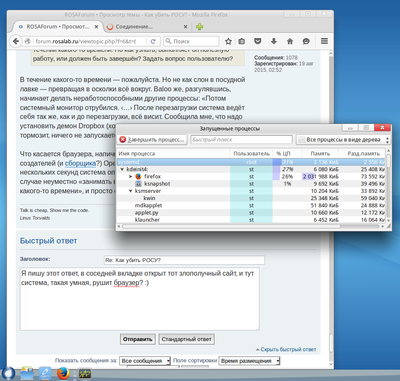Reload the forum page
The width and height of the screenshot is (400, 381).
point(153,41)
